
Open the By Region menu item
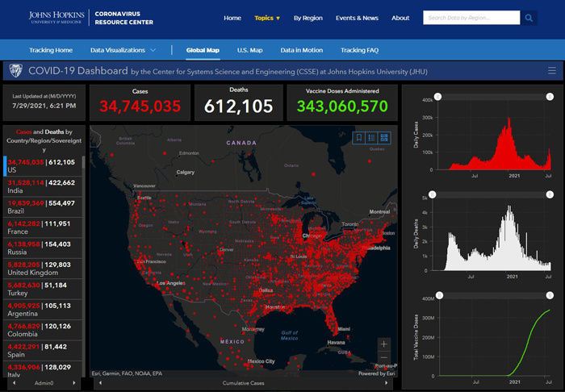click(x=308, y=18)
